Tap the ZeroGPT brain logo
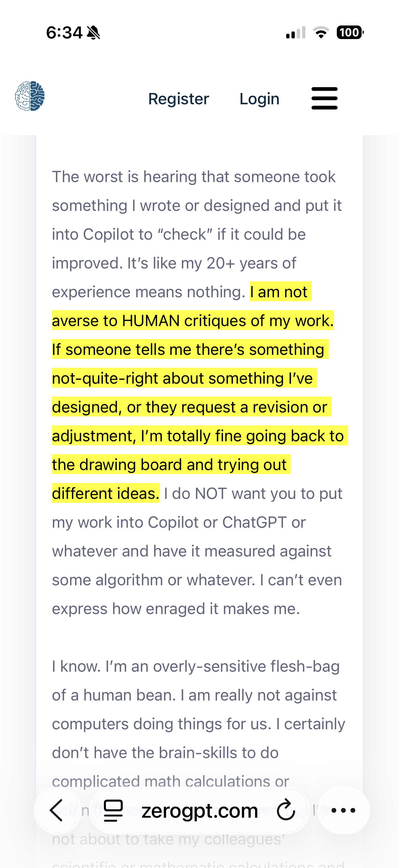This screenshot has height=868, width=399. click(30, 96)
